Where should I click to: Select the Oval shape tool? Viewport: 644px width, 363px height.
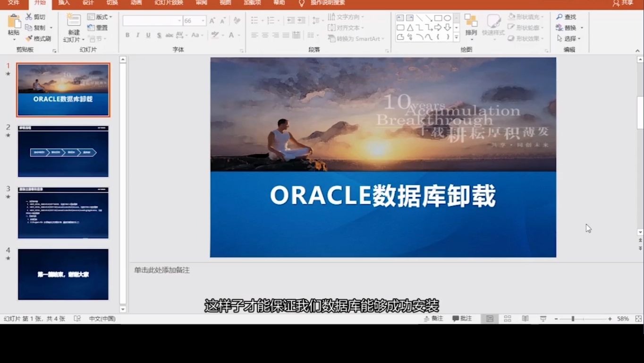(x=448, y=17)
